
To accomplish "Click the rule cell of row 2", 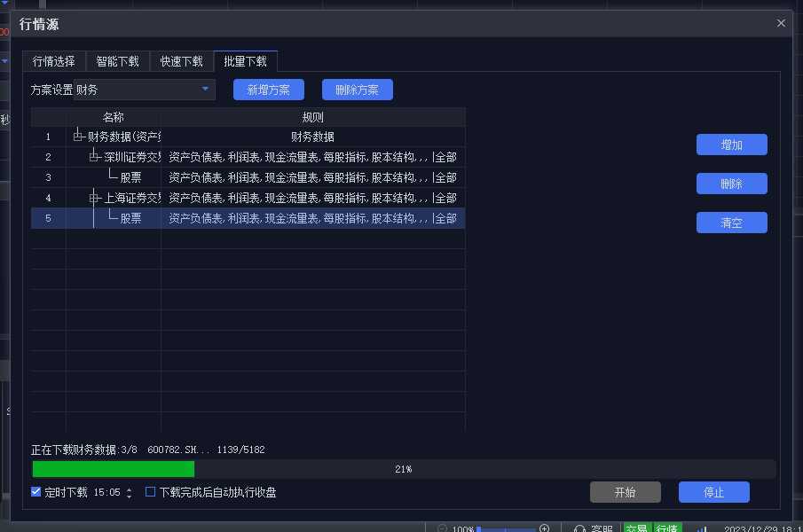I will (x=313, y=157).
